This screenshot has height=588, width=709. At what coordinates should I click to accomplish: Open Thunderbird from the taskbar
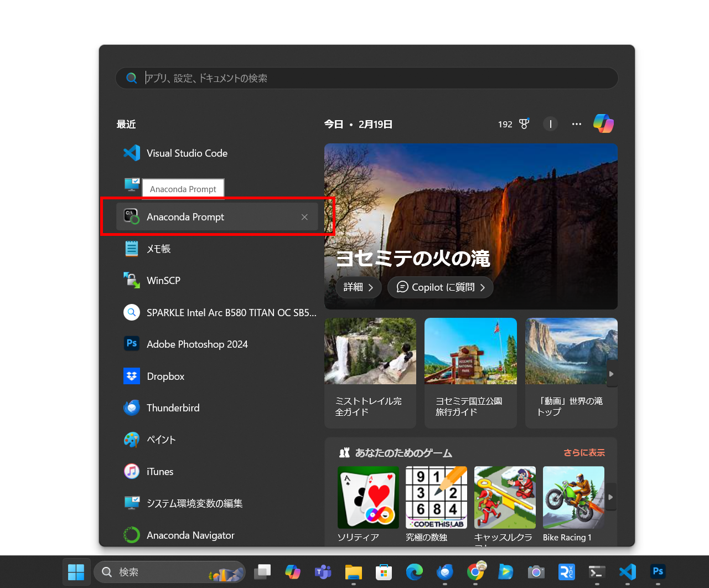coord(444,572)
